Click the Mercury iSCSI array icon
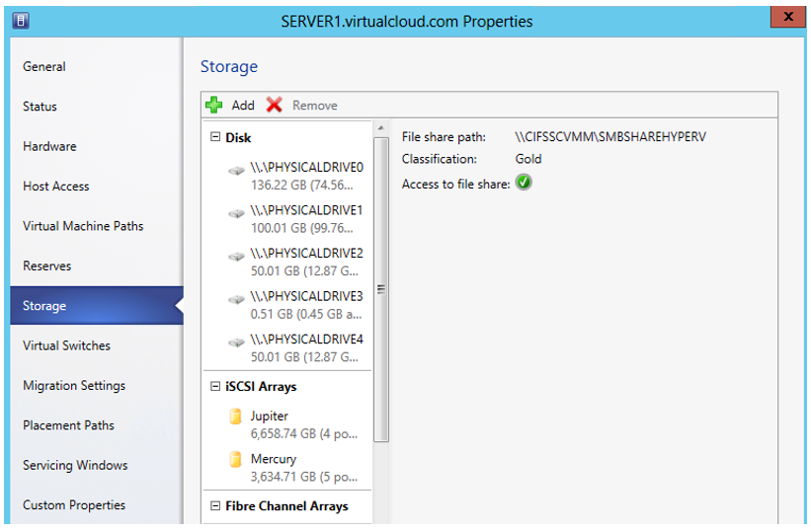 [235, 459]
